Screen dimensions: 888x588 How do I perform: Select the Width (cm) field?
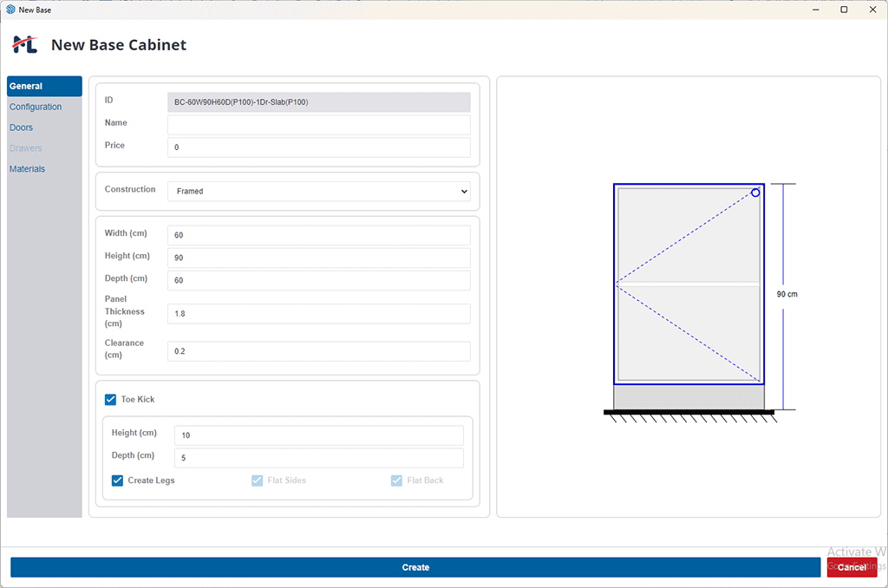pos(318,235)
